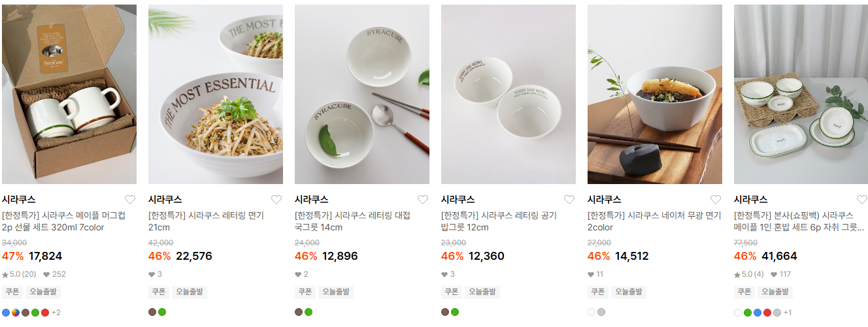Click the 쿠폰 tag under the mug set
This screenshot has height=327, width=868.
tap(12, 292)
